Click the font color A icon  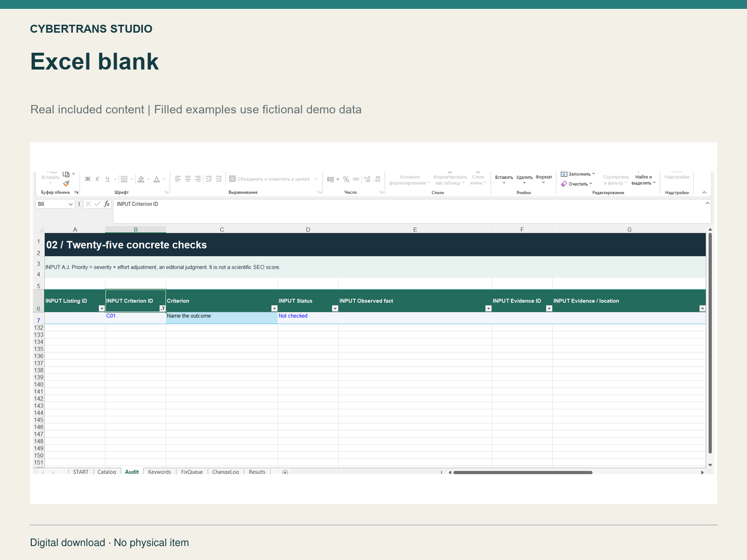(x=157, y=179)
